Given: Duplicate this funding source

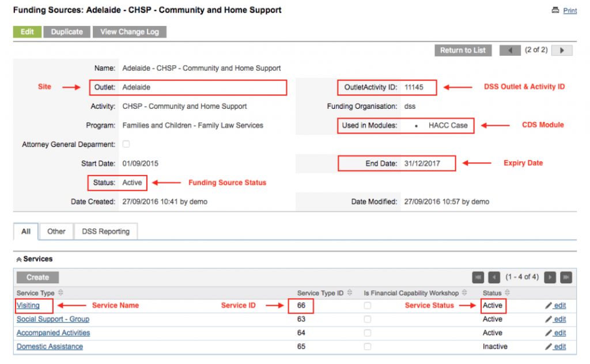Looking at the screenshot, I should 66,32.
